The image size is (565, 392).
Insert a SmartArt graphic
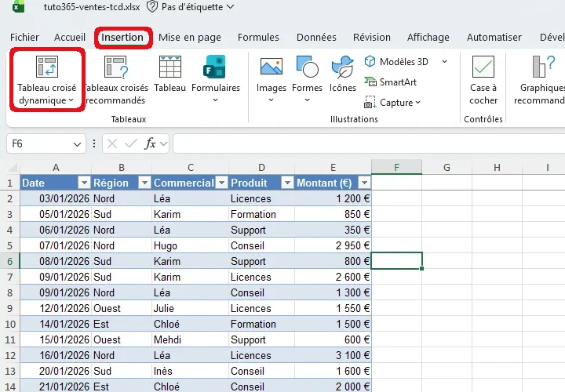pyautogui.click(x=391, y=82)
